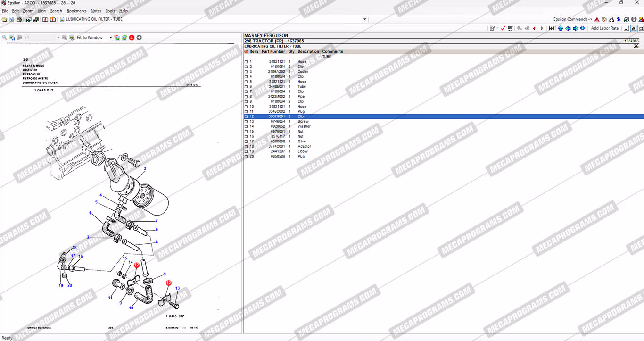644x341 pixels.
Task: Click the print icon in the top toolbar
Action: pyautogui.click(x=19, y=19)
